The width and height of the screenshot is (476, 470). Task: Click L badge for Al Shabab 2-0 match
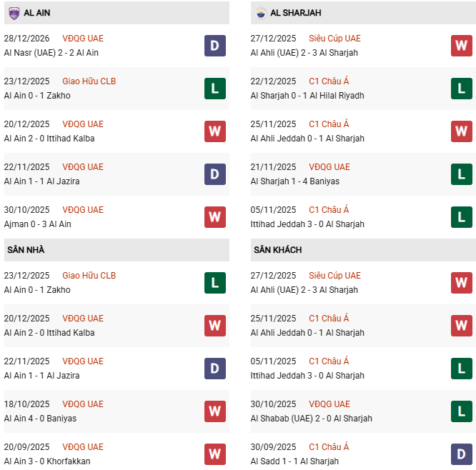(x=462, y=411)
